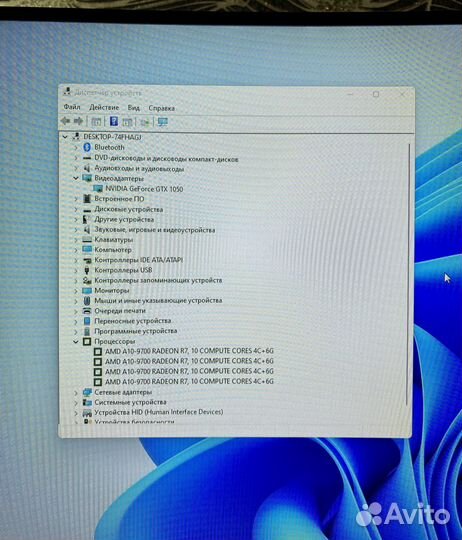Expand the Дисковые устройства category
462x540 pixels.
click(x=76, y=209)
